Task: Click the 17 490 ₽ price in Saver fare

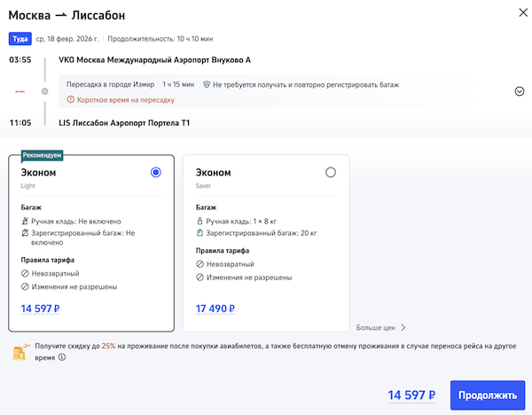Action: click(215, 309)
